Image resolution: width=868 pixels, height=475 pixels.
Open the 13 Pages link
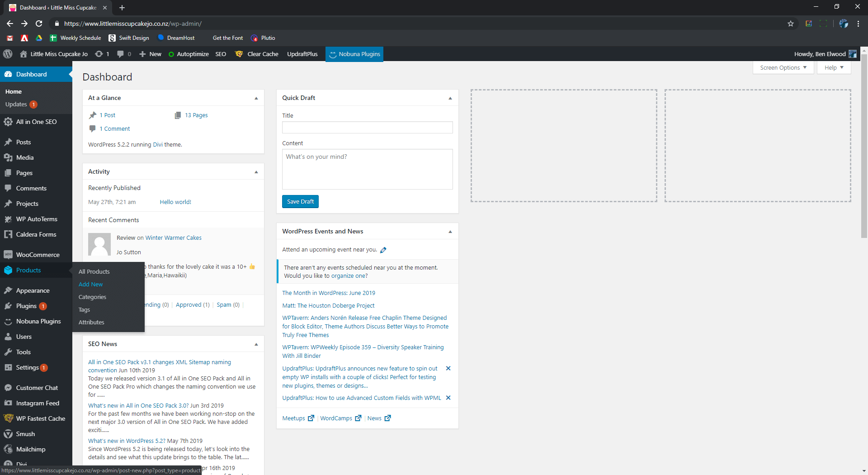tap(196, 115)
